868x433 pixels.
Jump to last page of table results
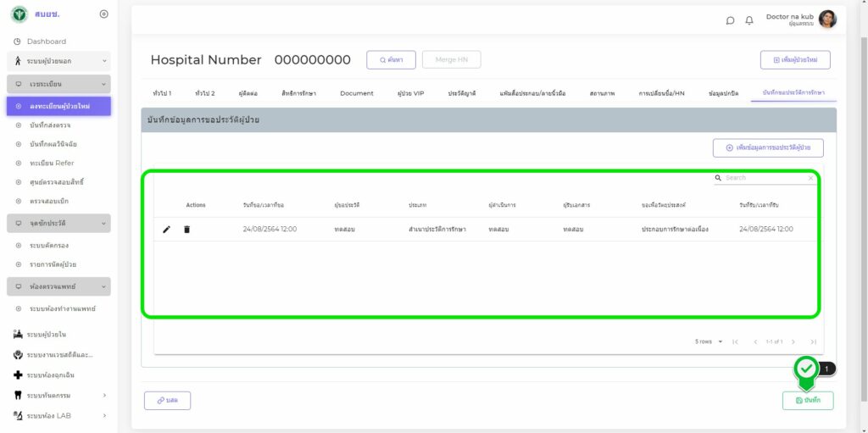[x=813, y=341]
